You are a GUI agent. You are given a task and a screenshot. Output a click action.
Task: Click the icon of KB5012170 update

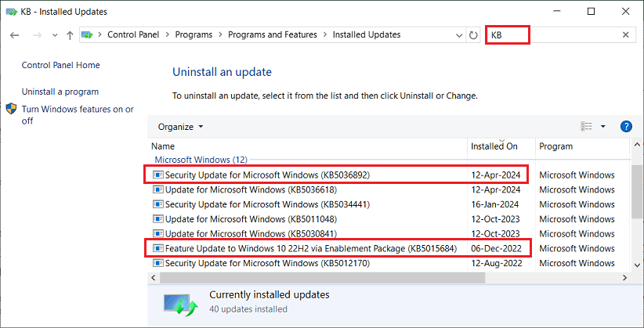coord(158,263)
